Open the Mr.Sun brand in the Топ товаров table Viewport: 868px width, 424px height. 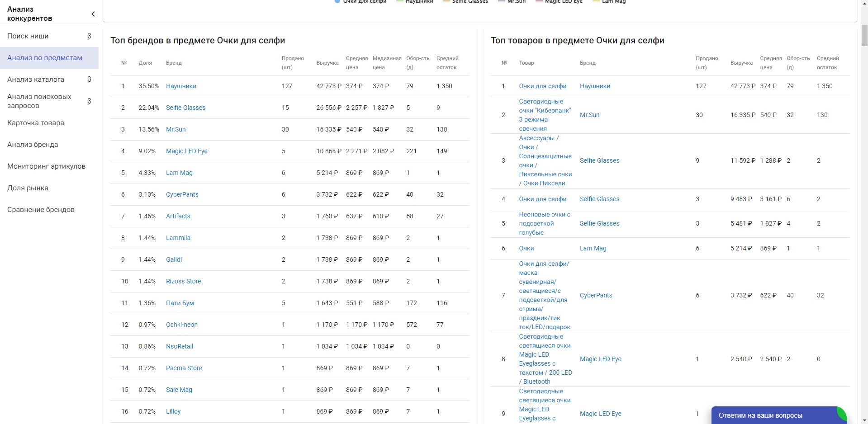point(589,115)
